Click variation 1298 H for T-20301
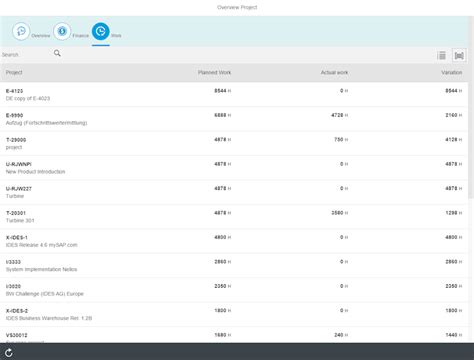This screenshot has height=360, width=474. (454, 213)
